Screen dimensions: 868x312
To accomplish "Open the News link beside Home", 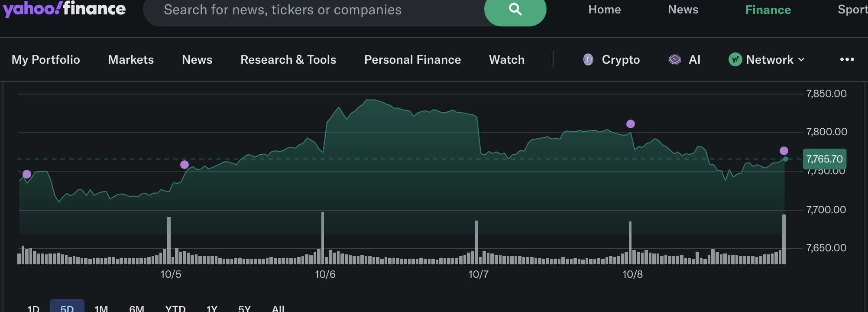I will point(683,10).
